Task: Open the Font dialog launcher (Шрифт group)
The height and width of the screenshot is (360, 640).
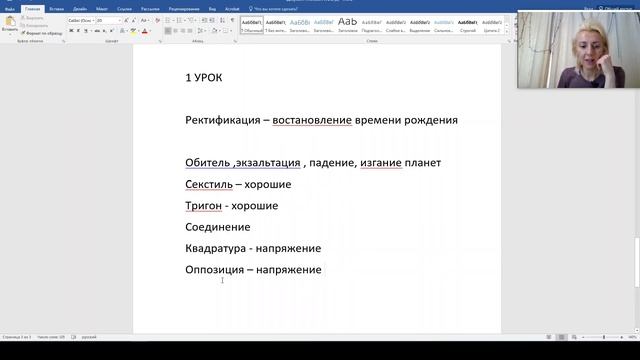Action: tap(160, 41)
